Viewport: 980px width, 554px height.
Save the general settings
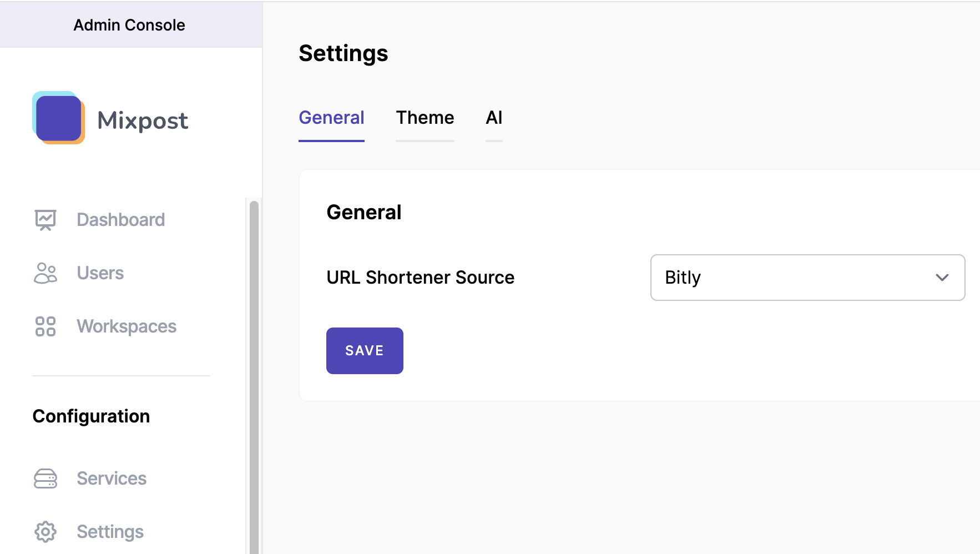365,351
